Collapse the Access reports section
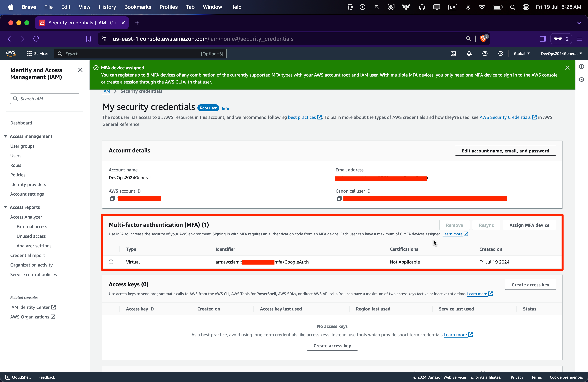 [5, 207]
